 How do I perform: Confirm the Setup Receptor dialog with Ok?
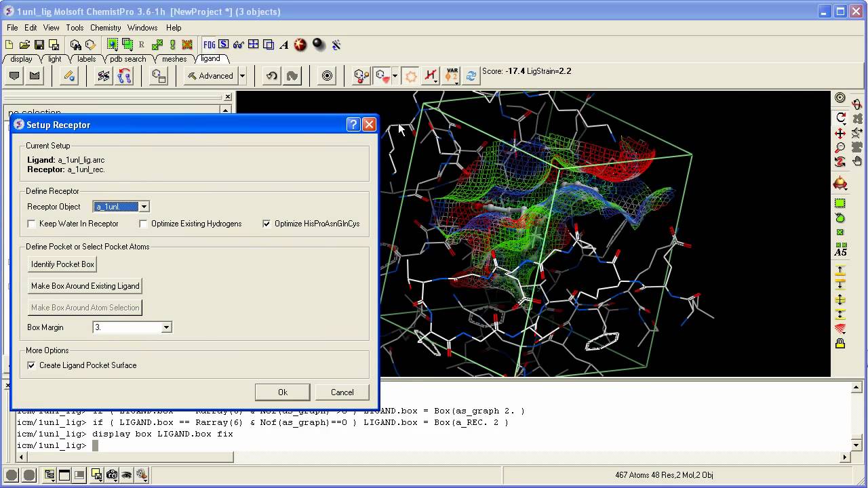click(283, 392)
